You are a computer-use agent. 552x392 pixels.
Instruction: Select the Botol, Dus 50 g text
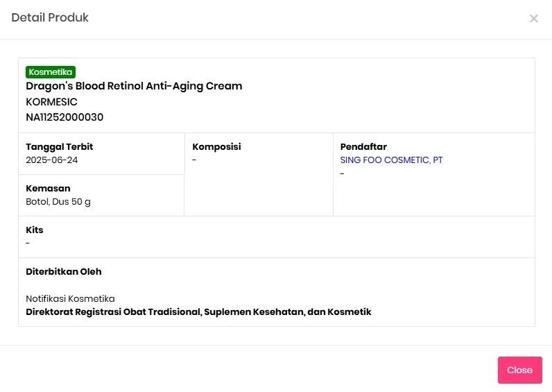tap(58, 202)
